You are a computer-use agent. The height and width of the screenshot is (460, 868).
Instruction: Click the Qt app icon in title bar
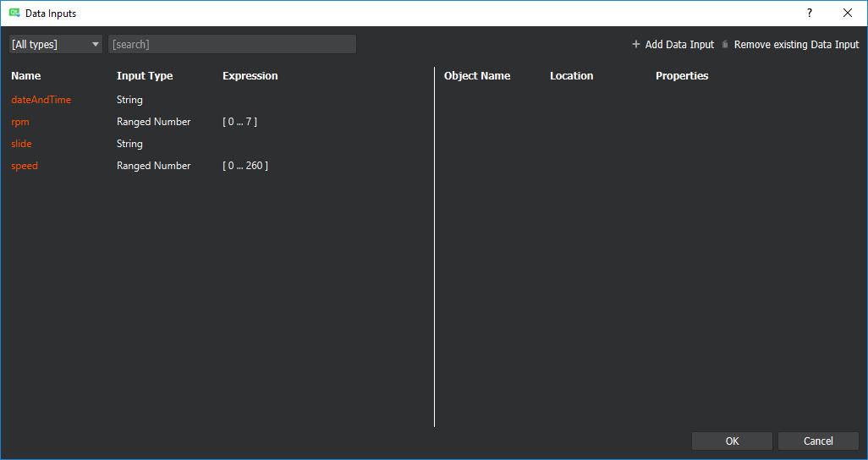pyautogui.click(x=14, y=14)
